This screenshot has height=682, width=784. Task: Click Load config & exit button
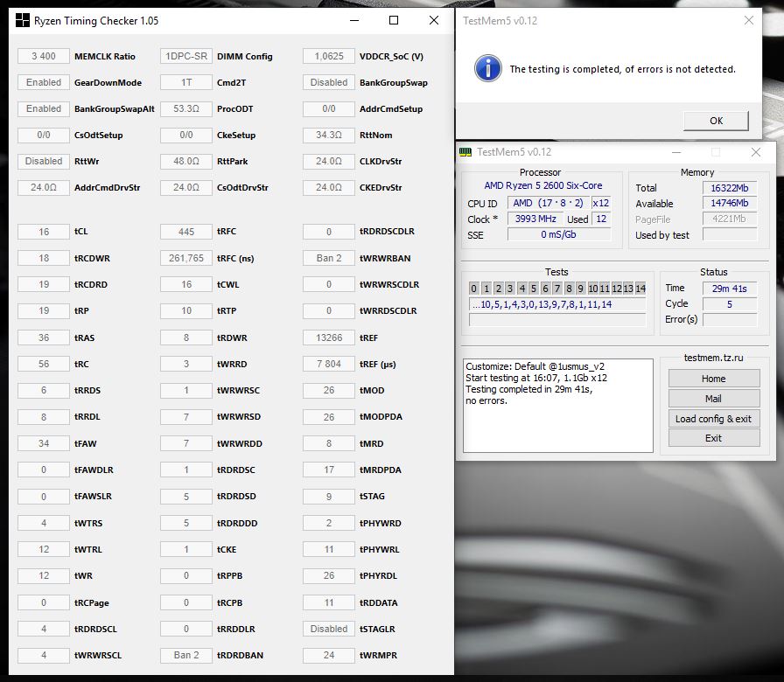pos(713,419)
